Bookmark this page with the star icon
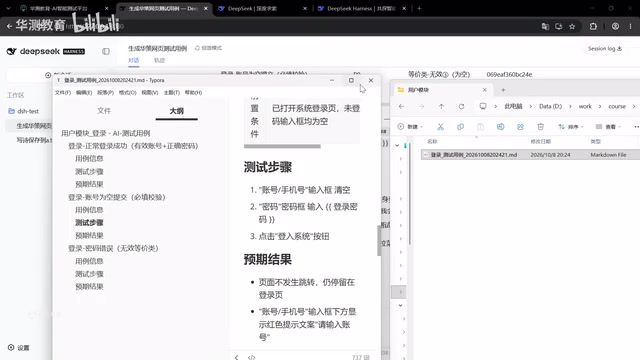Viewport: 640px width, 360px height. pos(572,26)
